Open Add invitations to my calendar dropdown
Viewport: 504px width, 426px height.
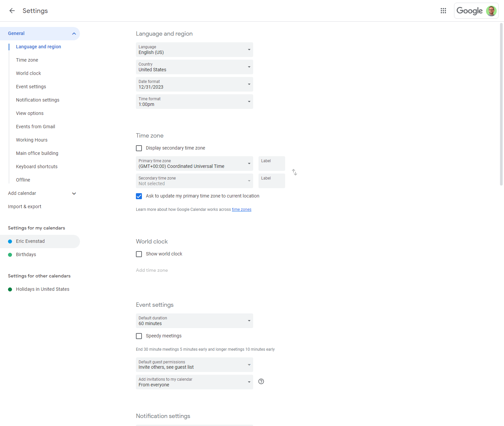[x=195, y=382]
